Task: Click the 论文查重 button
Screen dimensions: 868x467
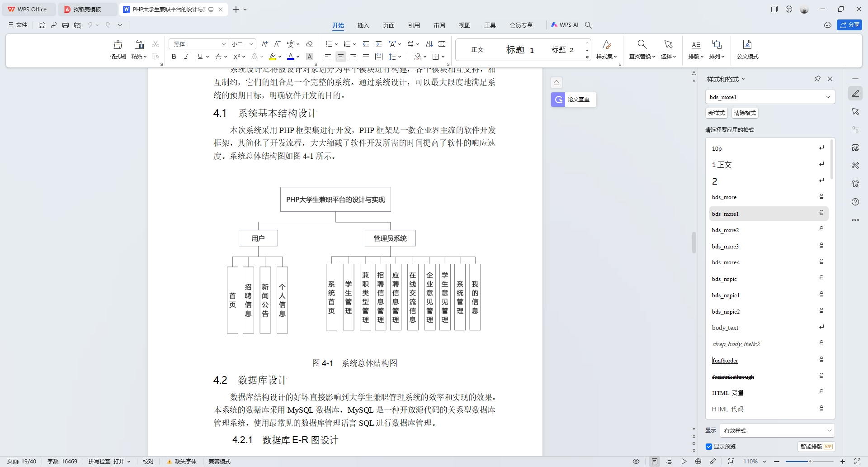Action: point(574,100)
